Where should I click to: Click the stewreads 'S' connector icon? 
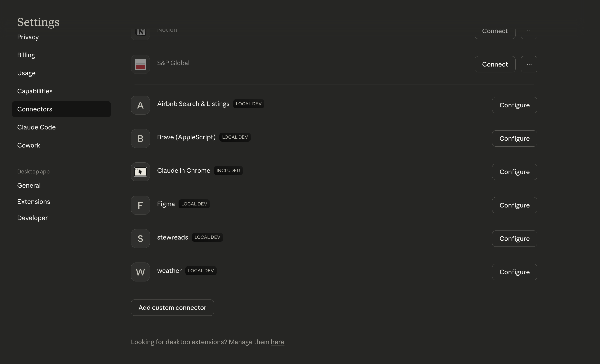pyautogui.click(x=140, y=238)
